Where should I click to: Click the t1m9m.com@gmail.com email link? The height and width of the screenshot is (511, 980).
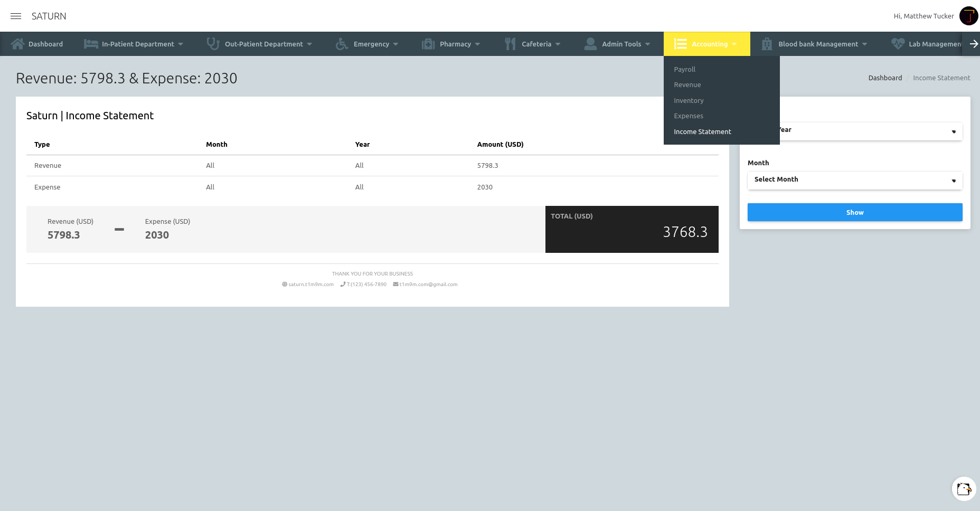(428, 284)
